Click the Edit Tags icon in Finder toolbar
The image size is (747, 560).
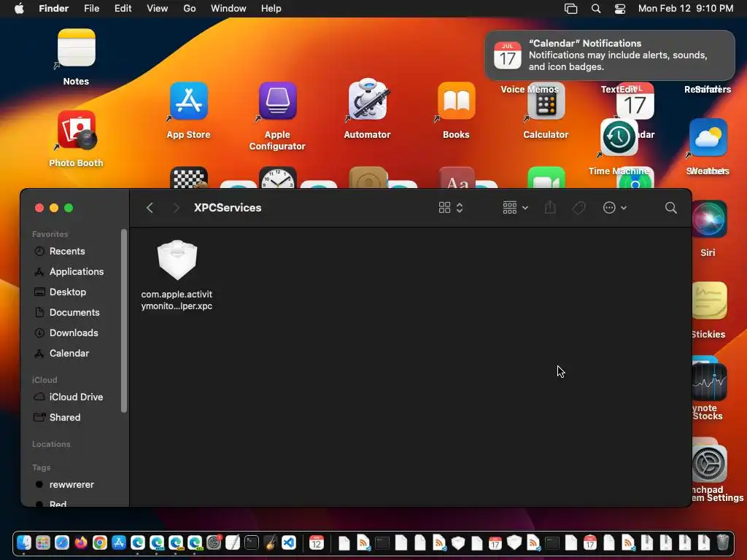(578, 208)
